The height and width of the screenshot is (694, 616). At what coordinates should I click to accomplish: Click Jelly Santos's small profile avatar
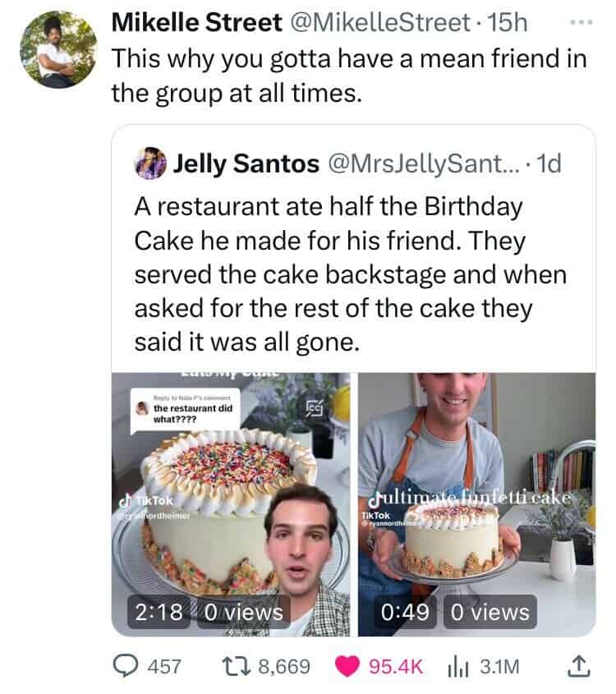[x=149, y=163]
